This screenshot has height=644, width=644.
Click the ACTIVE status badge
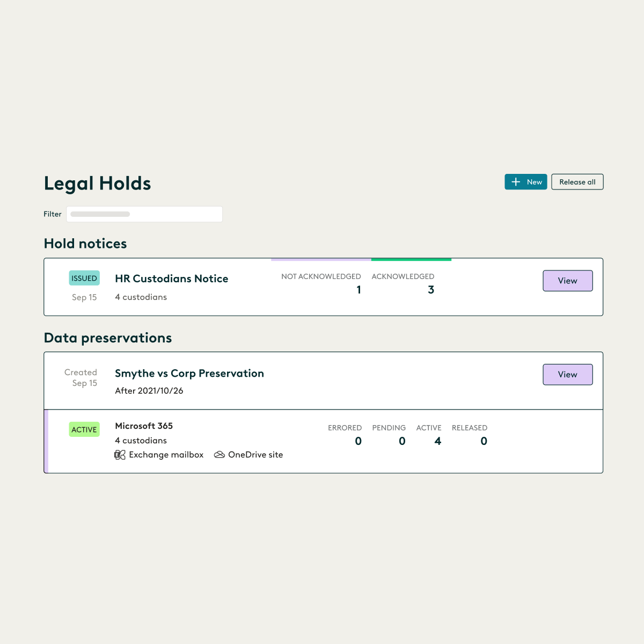pos(84,429)
